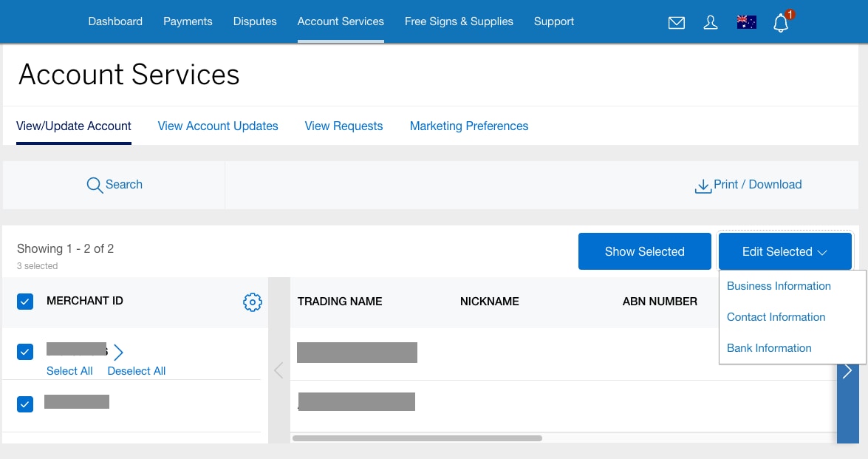Screen dimensions: 868x459
Task: Switch to the View Requests tab
Action: 344,126
